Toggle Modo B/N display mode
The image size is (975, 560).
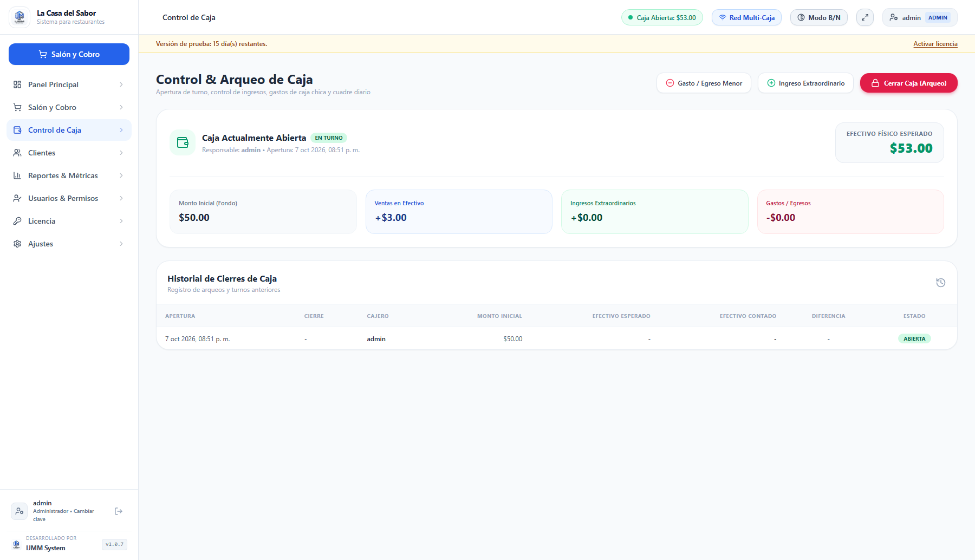819,17
